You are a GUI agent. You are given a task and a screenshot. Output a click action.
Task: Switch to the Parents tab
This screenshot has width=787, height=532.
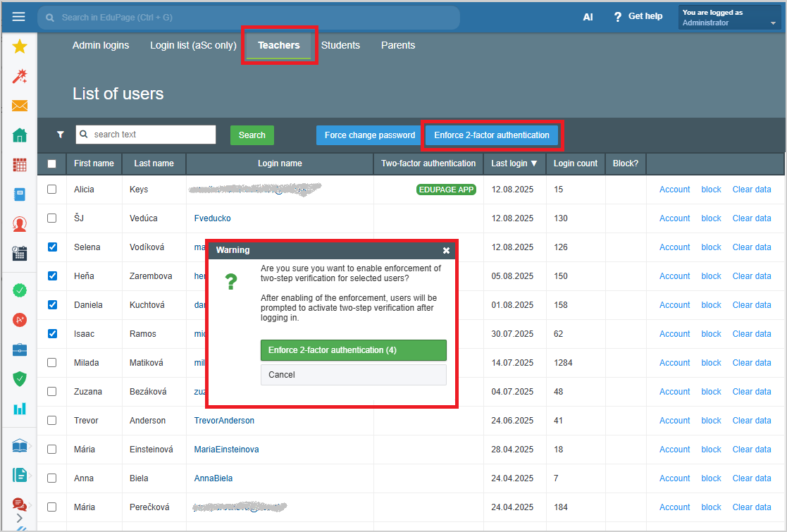click(398, 45)
